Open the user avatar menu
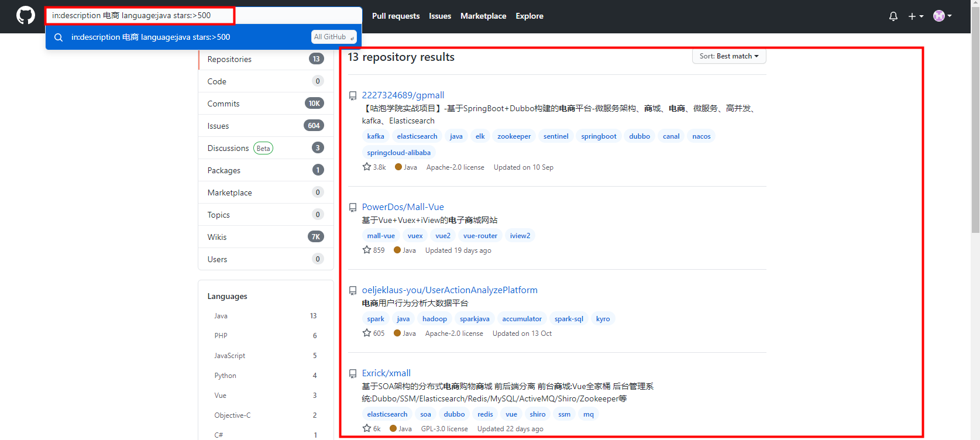 pos(942,16)
